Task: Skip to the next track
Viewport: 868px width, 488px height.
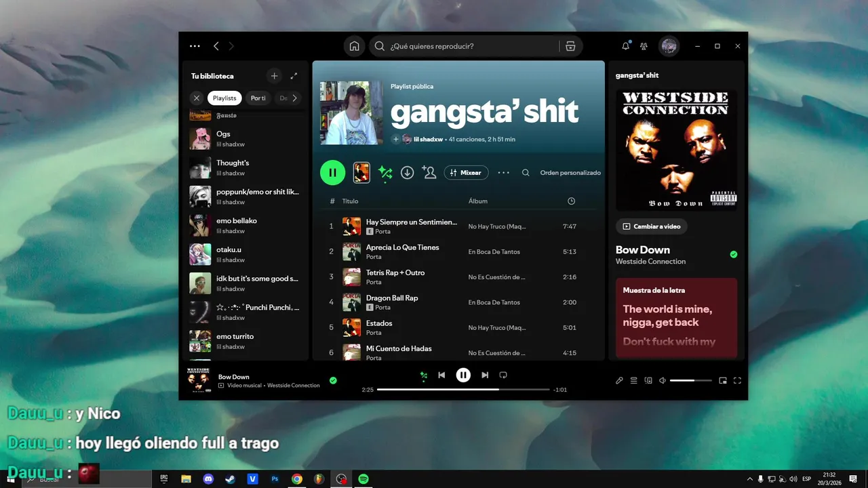Action: 485,375
